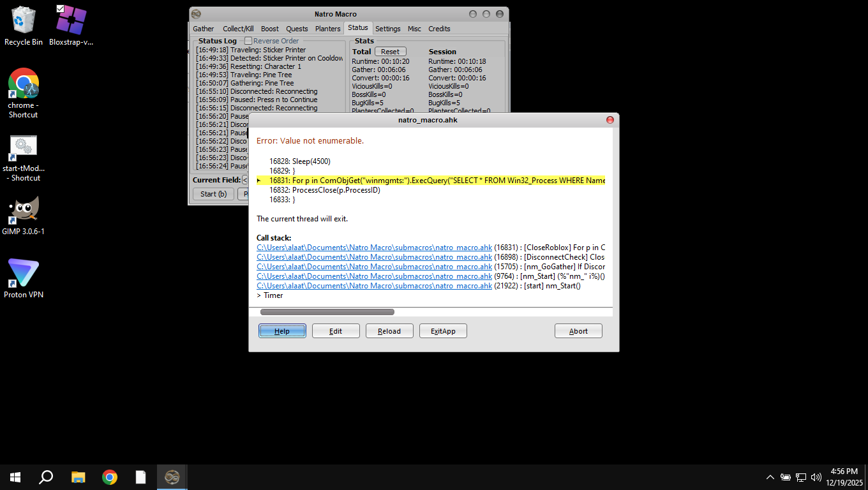Viewport: 868px width, 490px height.
Task: Select the start-tMod Shortcut desktop icon
Action: point(24,158)
